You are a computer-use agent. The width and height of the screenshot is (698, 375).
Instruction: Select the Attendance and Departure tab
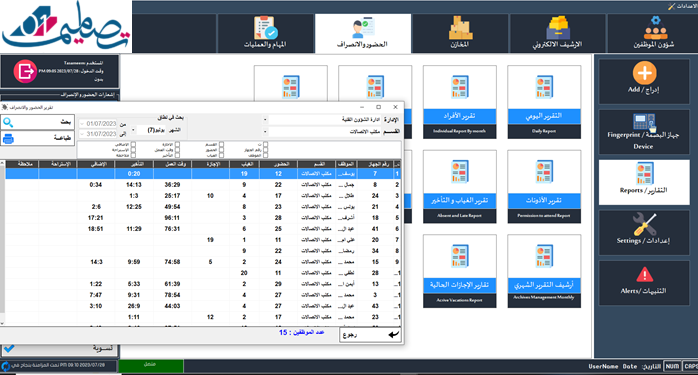click(x=363, y=33)
